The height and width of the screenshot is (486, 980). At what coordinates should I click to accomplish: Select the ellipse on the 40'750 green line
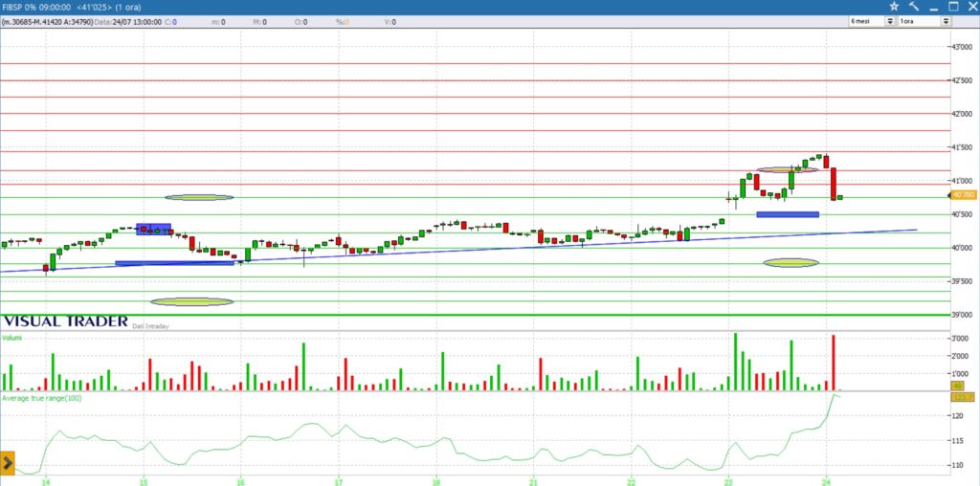click(199, 197)
